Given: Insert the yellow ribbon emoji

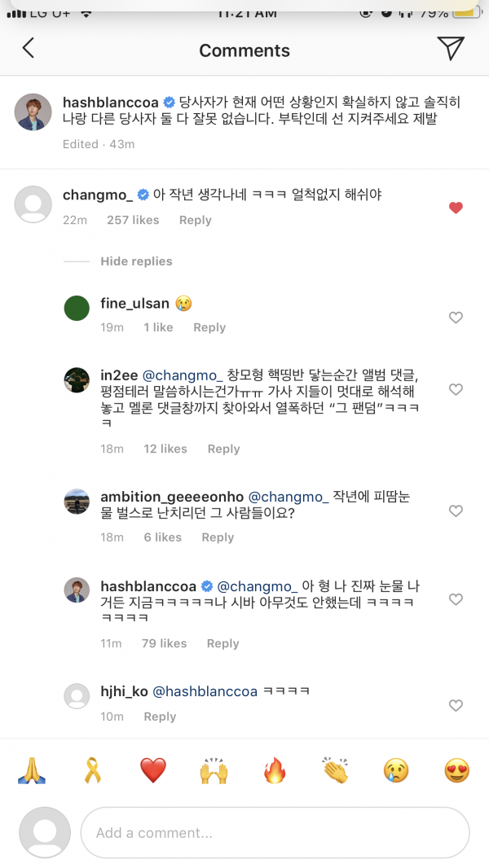Looking at the screenshot, I should tap(91, 770).
